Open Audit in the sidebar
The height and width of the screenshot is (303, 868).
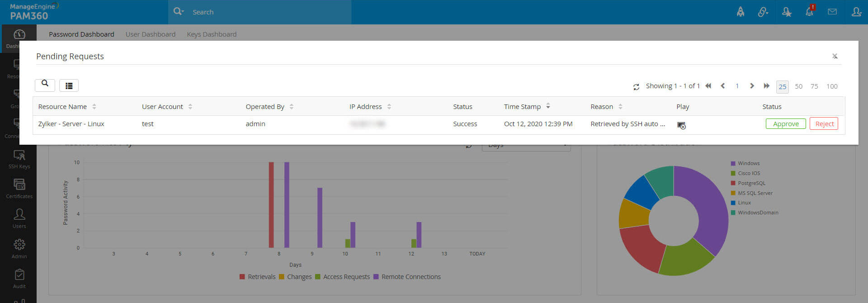[19, 279]
